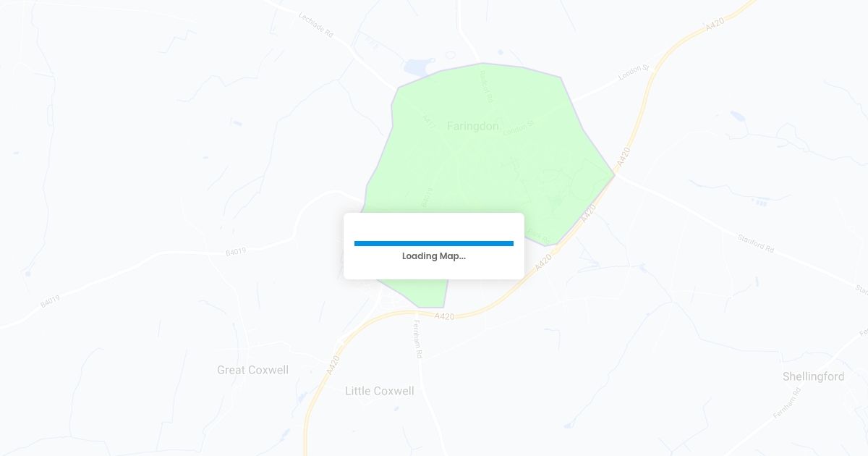Click the Little Coxwell place label
The image size is (868, 456).
point(380,391)
